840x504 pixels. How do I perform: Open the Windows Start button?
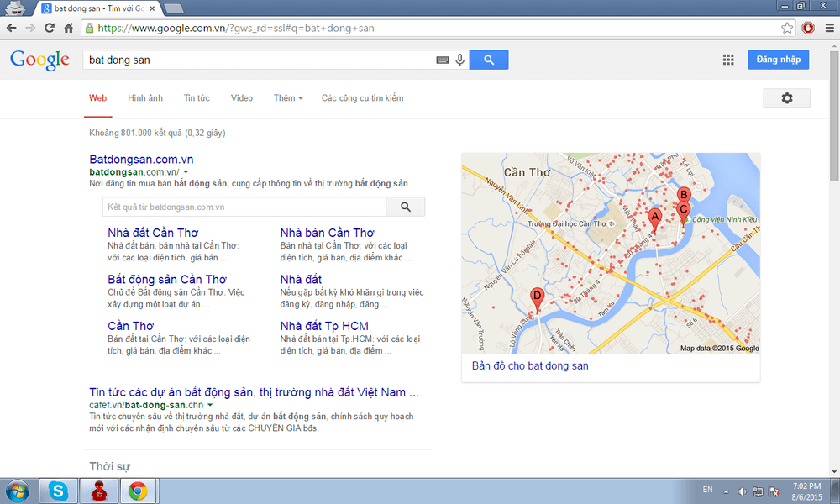coord(17,491)
